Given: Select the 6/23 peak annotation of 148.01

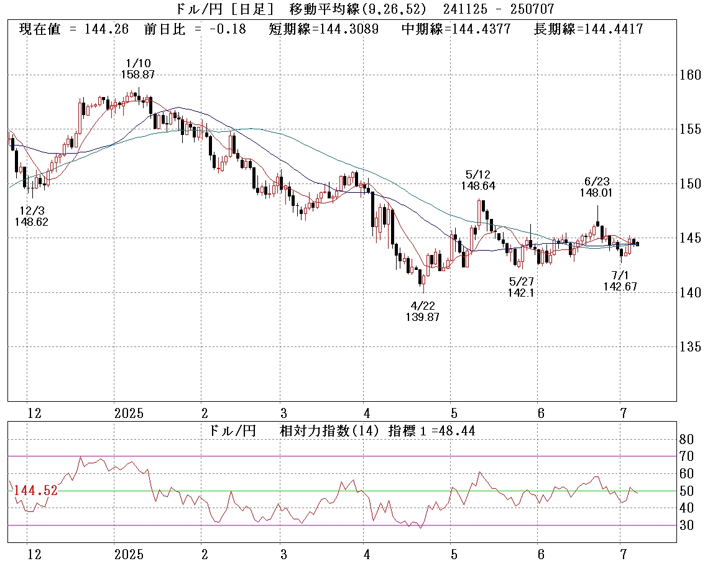Looking at the screenshot, I should tap(597, 187).
